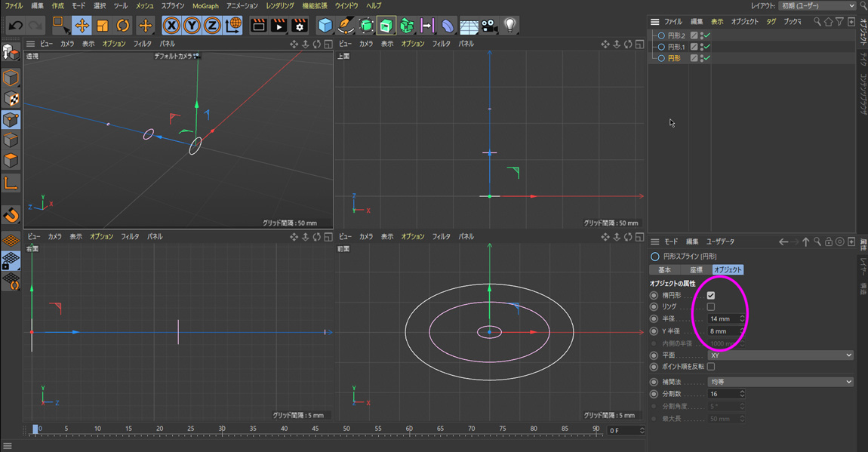This screenshot has width=868, height=452.
Task: Open the MoGraph menu
Action: 205,6
